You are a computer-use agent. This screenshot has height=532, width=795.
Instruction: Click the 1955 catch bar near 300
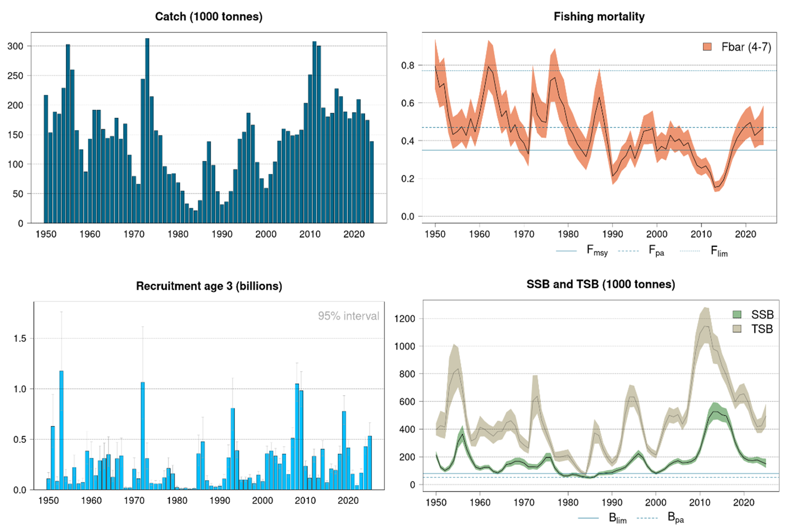tap(68, 134)
